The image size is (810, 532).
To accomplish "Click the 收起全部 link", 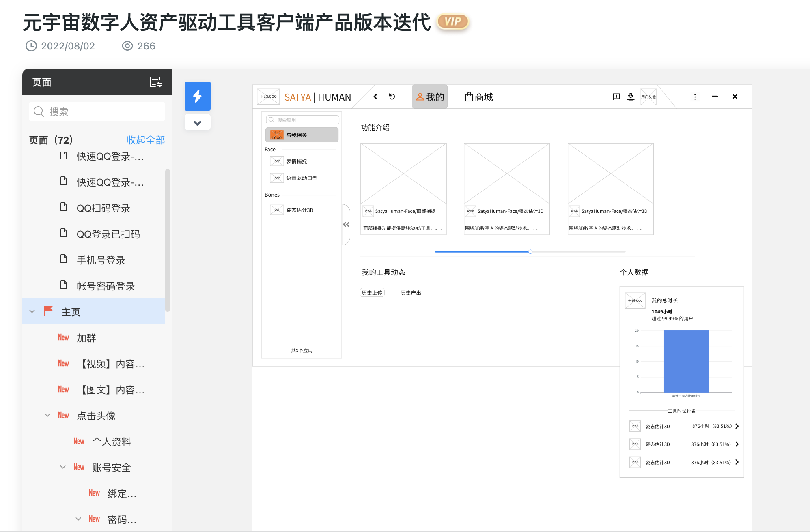I will click(145, 140).
